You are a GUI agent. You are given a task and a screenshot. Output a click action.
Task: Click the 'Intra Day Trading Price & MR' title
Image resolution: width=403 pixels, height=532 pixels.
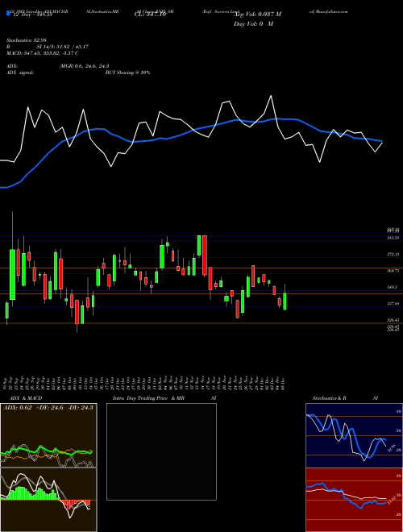pyautogui.click(x=148, y=398)
